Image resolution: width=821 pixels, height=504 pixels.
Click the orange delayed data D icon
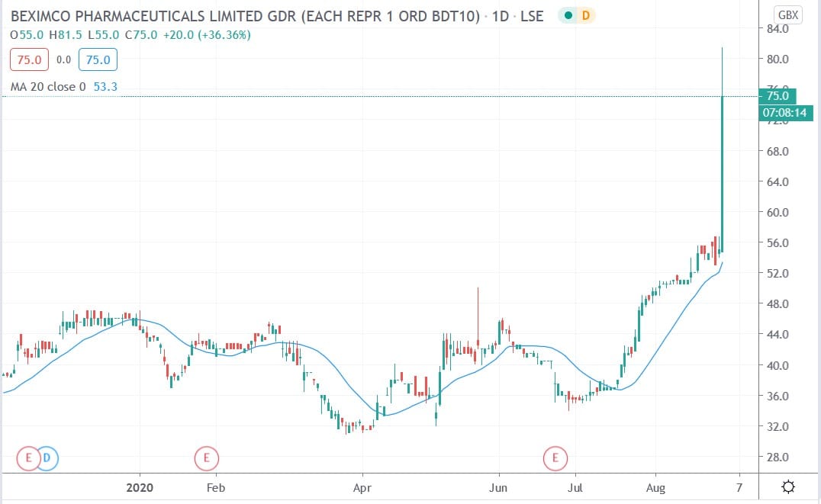coord(586,16)
